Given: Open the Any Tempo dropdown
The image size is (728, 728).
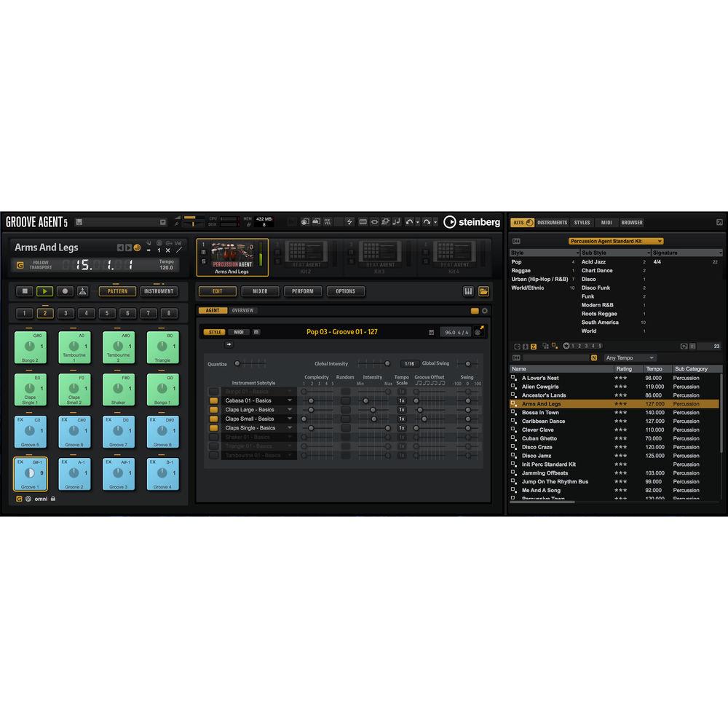Looking at the screenshot, I should click(630, 357).
